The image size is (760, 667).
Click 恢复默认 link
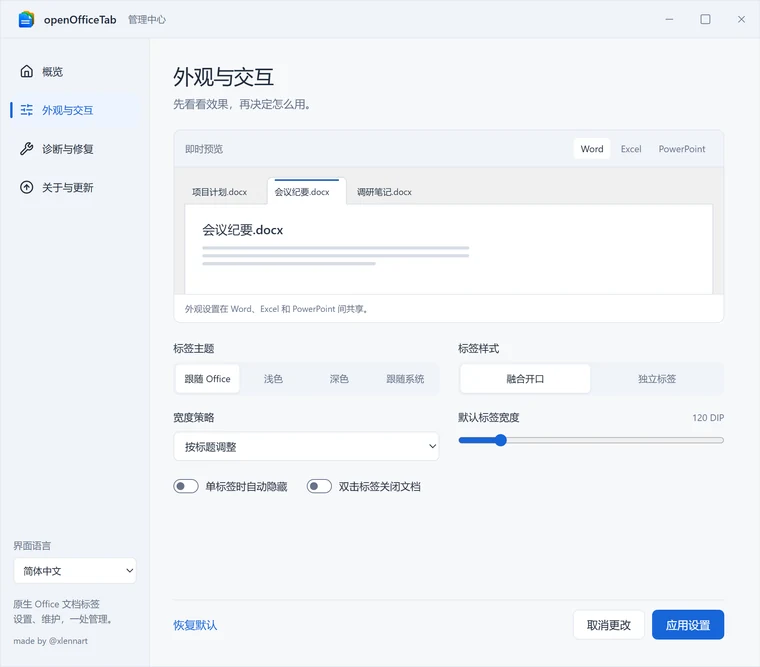point(195,625)
